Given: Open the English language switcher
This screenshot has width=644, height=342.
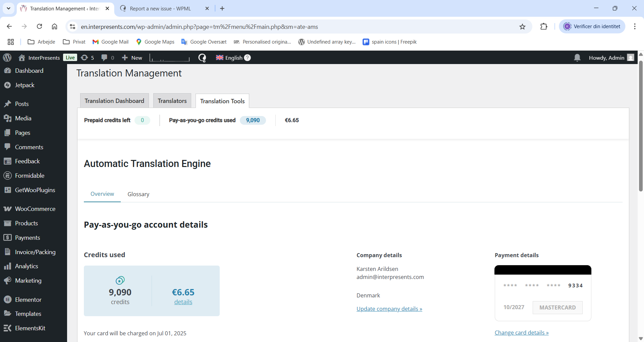Looking at the screenshot, I should coord(229,58).
